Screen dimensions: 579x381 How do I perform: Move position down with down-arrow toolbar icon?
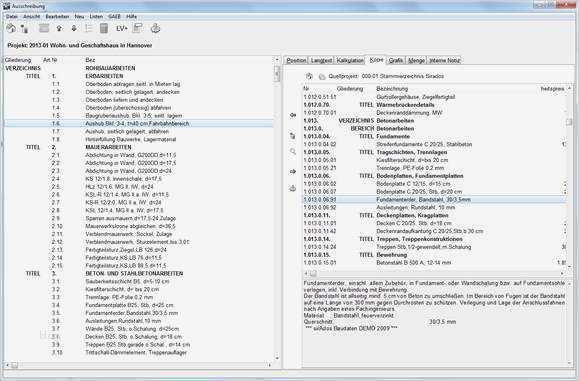[74, 28]
